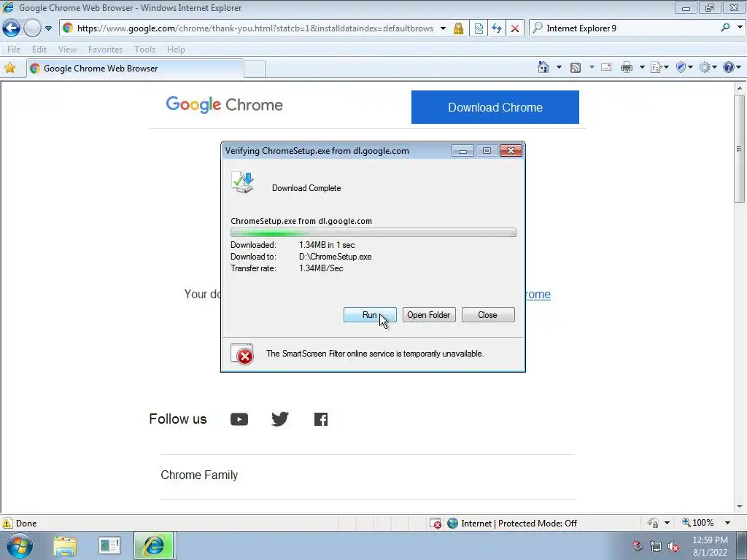Screen dimensions: 747x560
Task: Click the SmartScreen Filter error icon
Action: (x=242, y=354)
